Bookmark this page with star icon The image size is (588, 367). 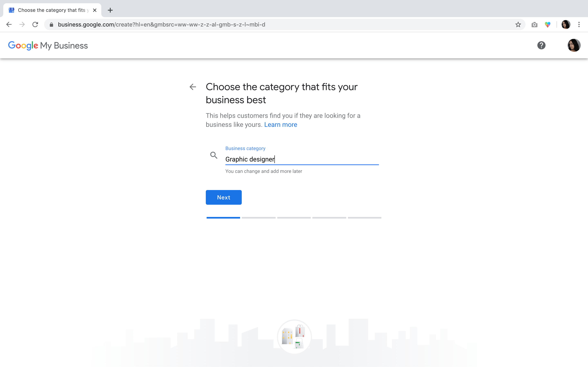[x=518, y=24]
